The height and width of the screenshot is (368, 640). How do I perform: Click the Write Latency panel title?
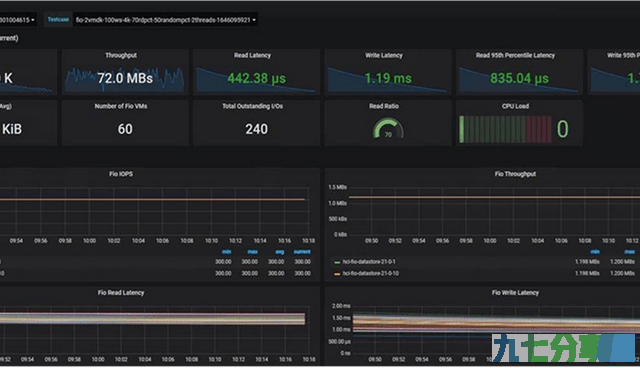pos(384,55)
